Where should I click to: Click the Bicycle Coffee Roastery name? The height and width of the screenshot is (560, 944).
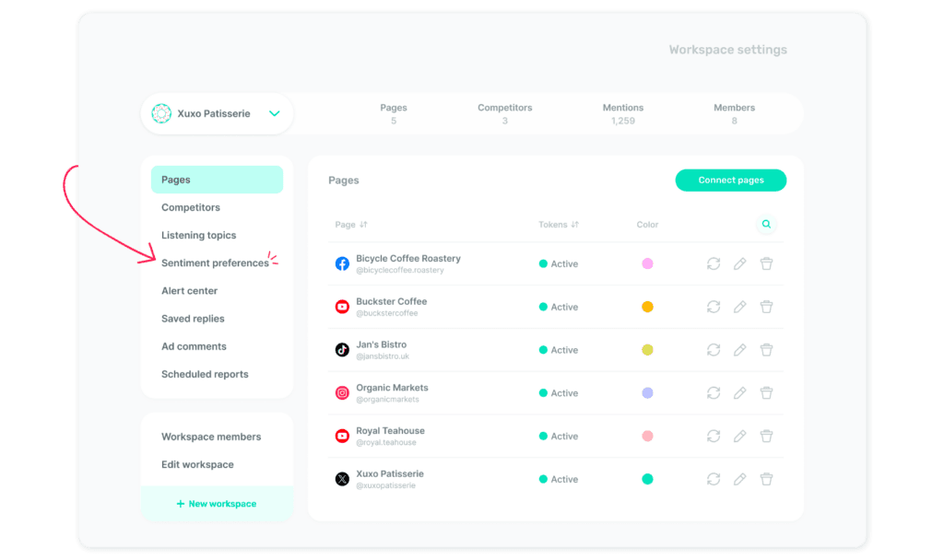[x=408, y=259]
